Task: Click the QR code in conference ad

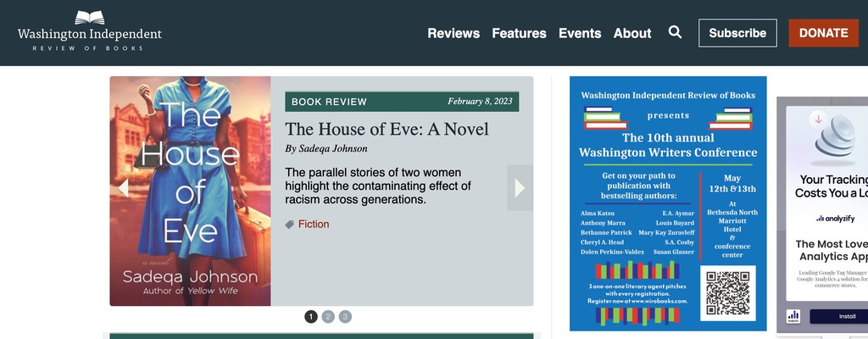Action: click(727, 293)
